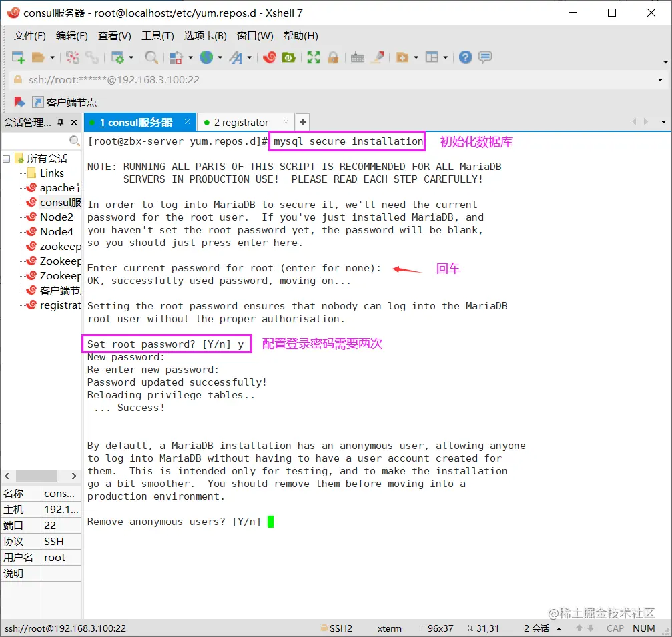The width and height of the screenshot is (672, 637).
Task: Close the session manager panel
Action: coord(74,123)
